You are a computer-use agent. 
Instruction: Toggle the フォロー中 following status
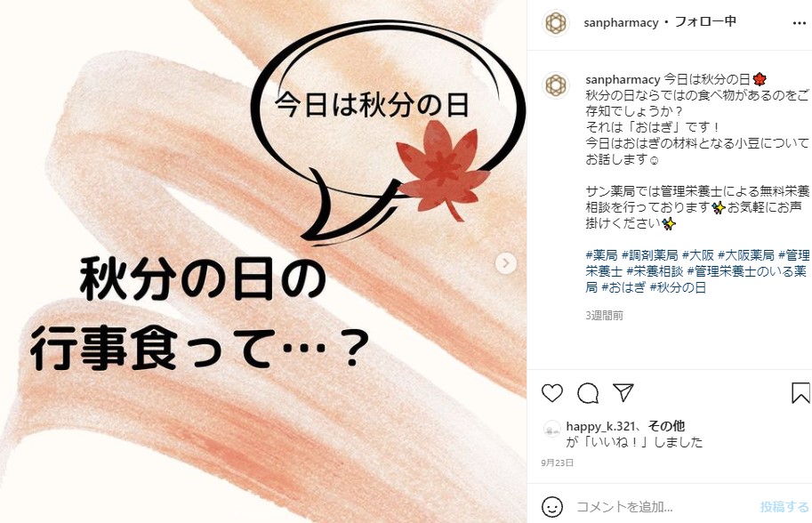click(705, 21)
